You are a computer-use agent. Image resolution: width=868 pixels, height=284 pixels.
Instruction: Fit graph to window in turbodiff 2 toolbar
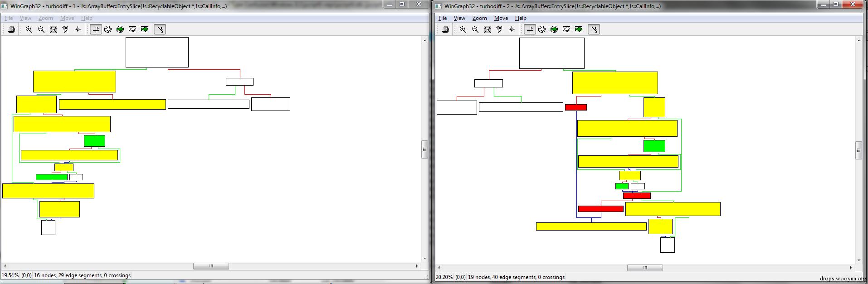(x=488, y=29)
